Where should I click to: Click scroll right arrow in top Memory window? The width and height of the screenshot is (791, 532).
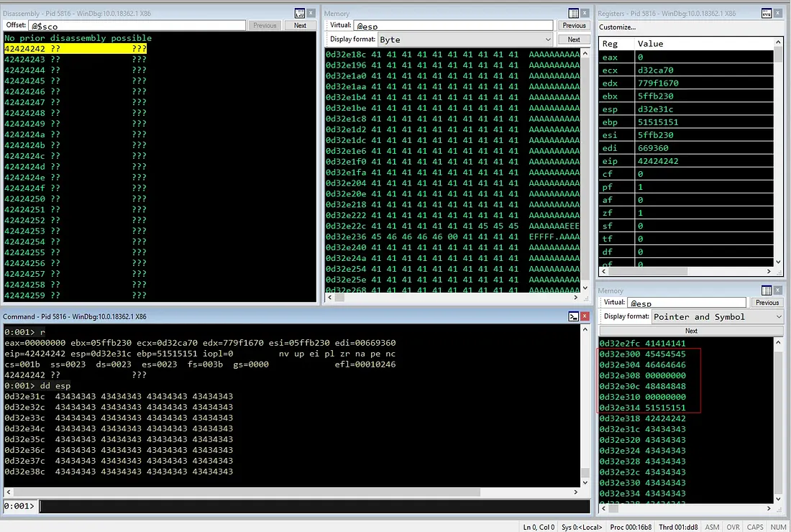(575, 298)
